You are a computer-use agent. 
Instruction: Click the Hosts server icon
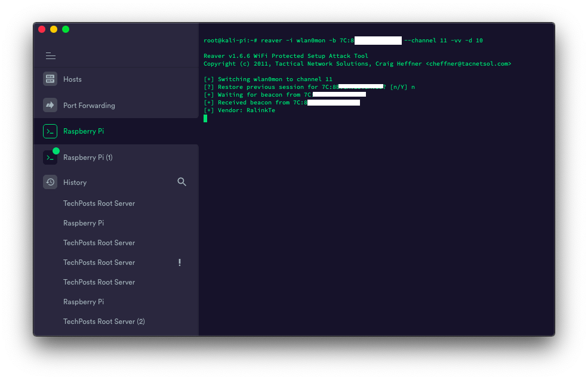pos(50,79)
